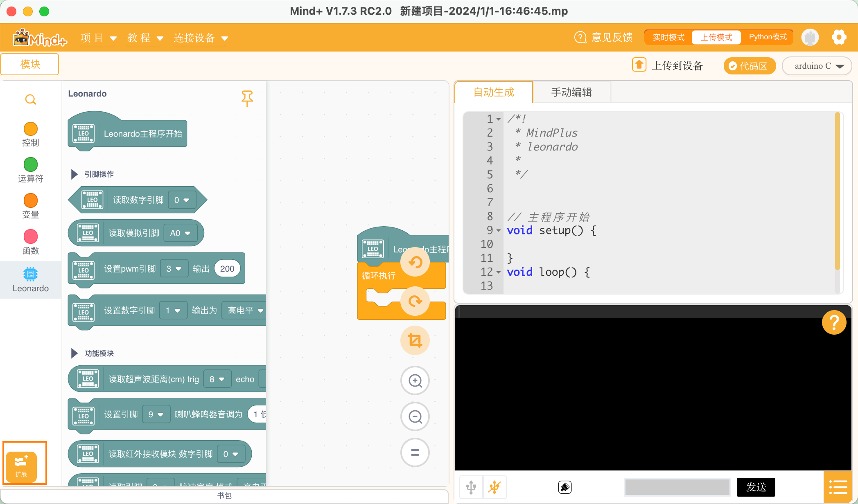
Task: Fold the void loop() line 12 arrow
Action: (x=499, y=272)
